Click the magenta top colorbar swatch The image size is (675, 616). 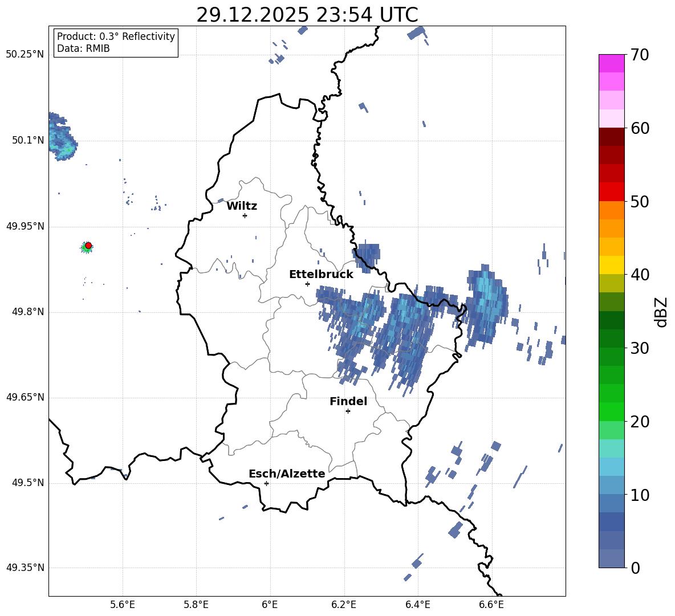click(611, 63)
